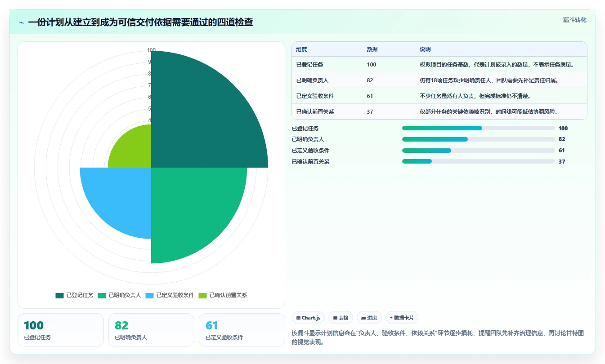Click the Chart.js tag icon
Image resolution: width=605 pixels, height=364 pixels.
[298, 318]
